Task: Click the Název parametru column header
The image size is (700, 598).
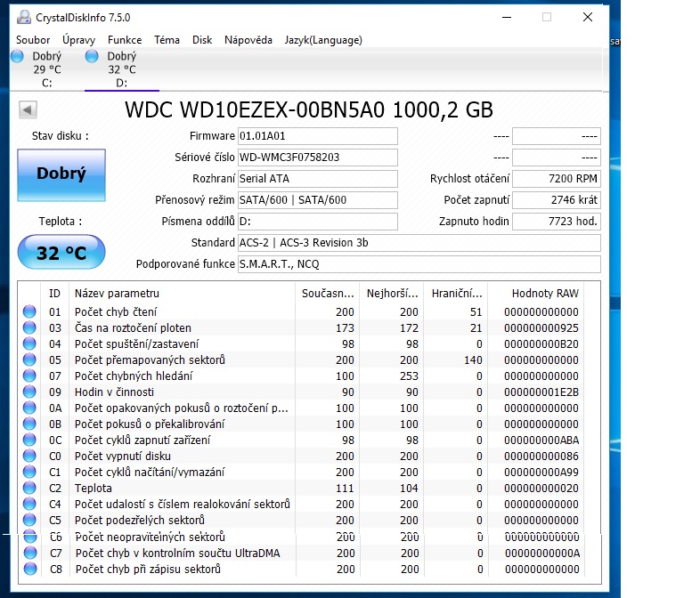Action: (x=182, y=293)
